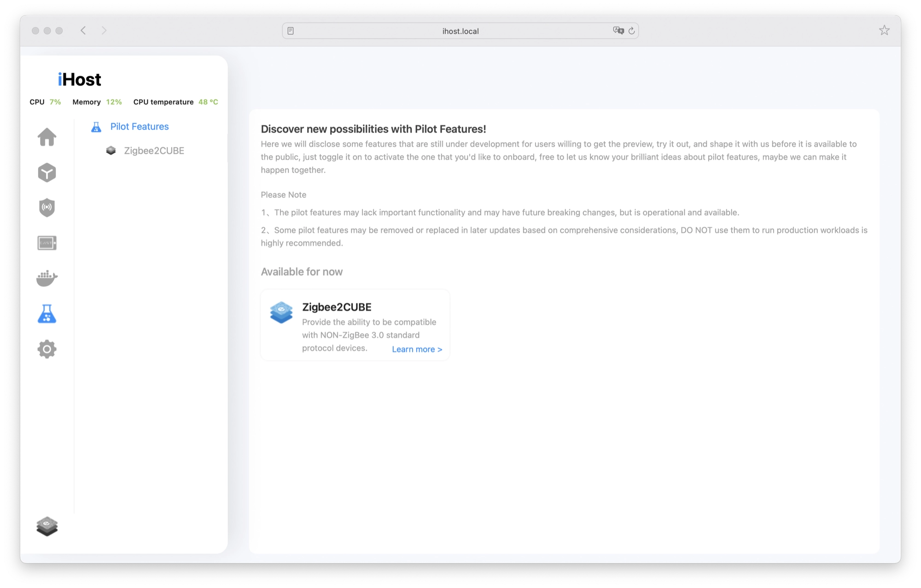Click the bookmark star icon
This screenshot has height=588, width=921.
pyautogui.click(x=884, y=30)
